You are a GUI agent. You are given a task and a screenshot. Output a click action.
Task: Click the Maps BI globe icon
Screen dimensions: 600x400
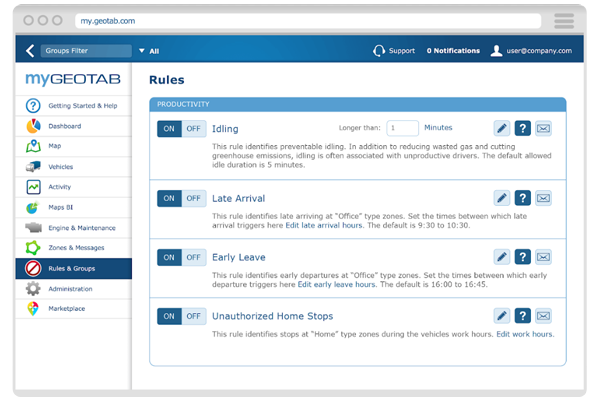click(x=33, y=207)
